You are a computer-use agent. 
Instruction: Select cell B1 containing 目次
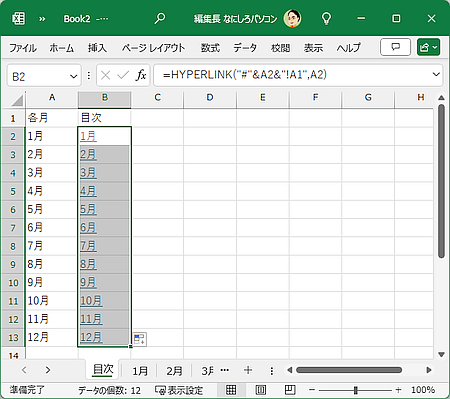tap(104, 118)
